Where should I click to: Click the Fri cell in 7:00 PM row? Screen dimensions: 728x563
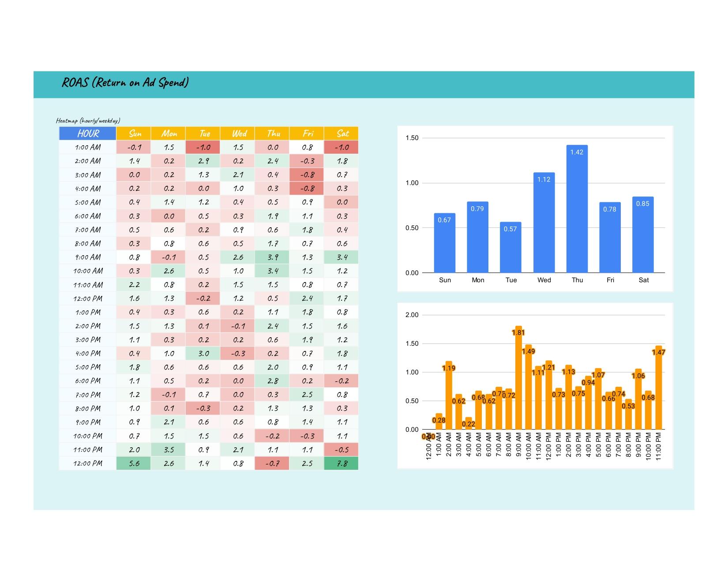[x=307, y=394]
